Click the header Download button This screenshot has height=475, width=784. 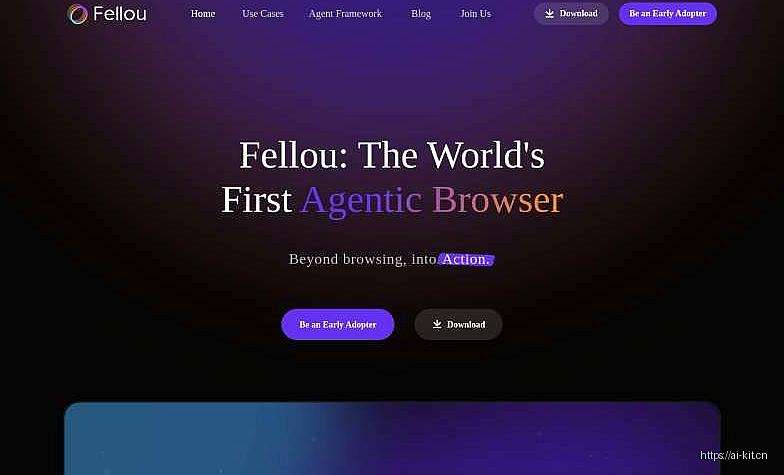pyautogui.click(x=572, y=14)
